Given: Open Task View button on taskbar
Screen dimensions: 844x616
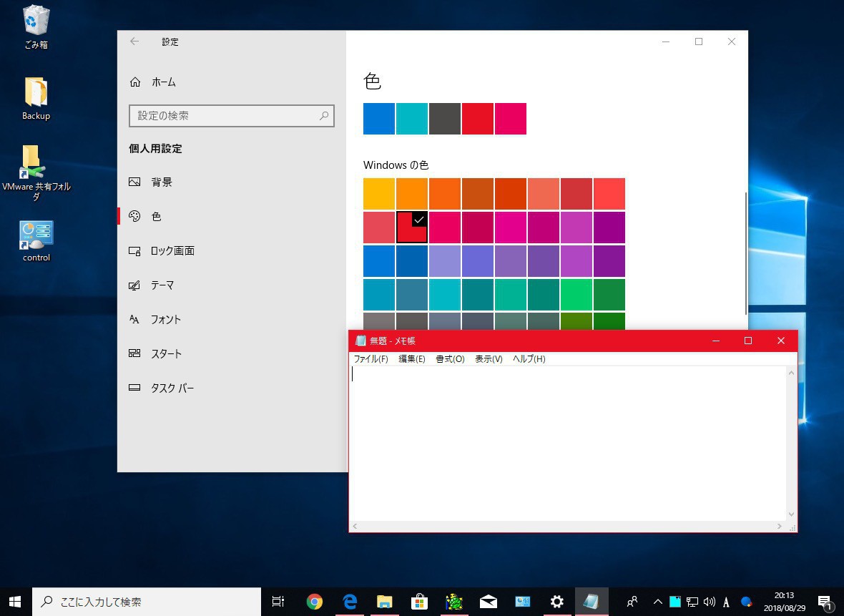Looking at the screenshot, I should click(x=278, y=602).
